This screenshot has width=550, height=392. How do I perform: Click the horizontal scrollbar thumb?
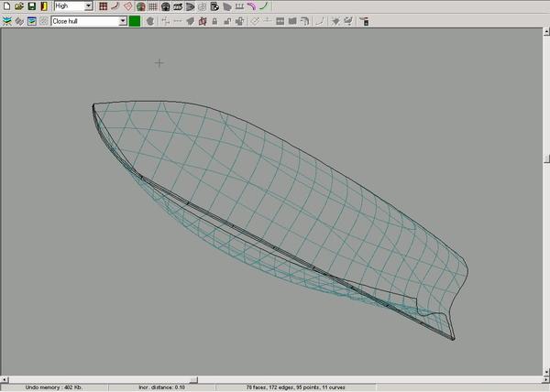[x=193, y=380]
